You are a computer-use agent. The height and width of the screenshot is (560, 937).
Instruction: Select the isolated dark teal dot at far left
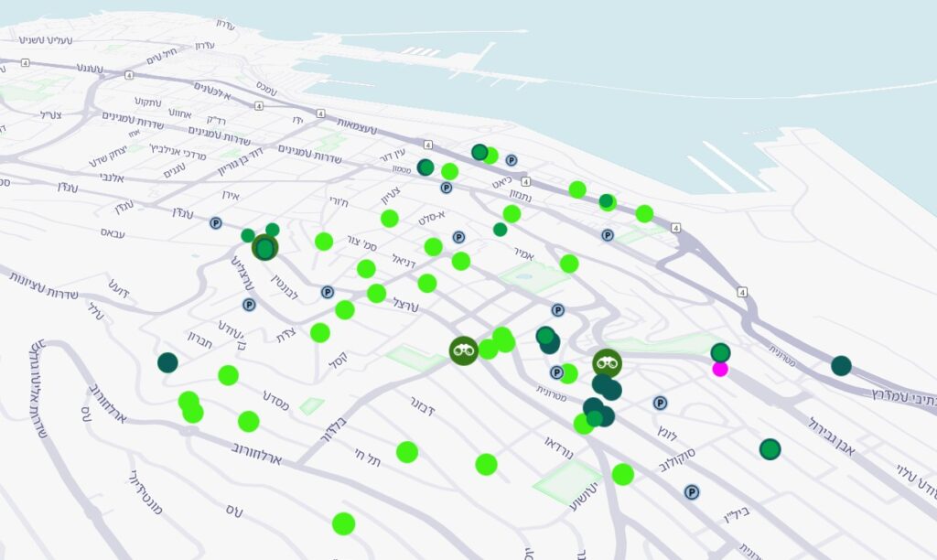[168, 362]
